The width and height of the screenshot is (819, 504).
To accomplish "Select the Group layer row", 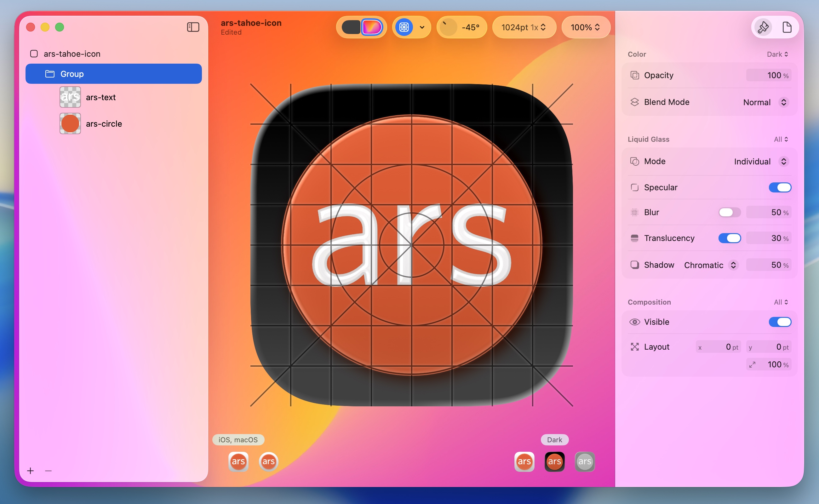I will pos(113,74).
